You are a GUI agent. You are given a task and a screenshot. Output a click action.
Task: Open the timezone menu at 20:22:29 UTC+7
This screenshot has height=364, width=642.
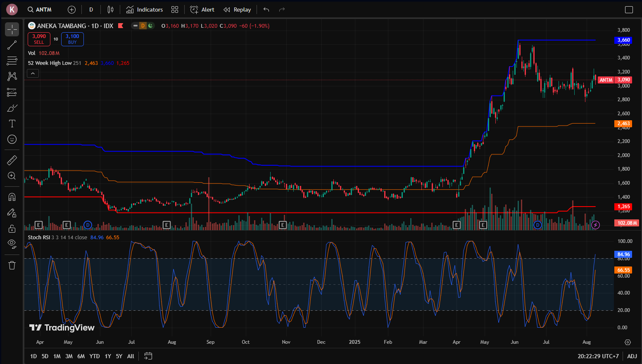(x=598, y=356)
